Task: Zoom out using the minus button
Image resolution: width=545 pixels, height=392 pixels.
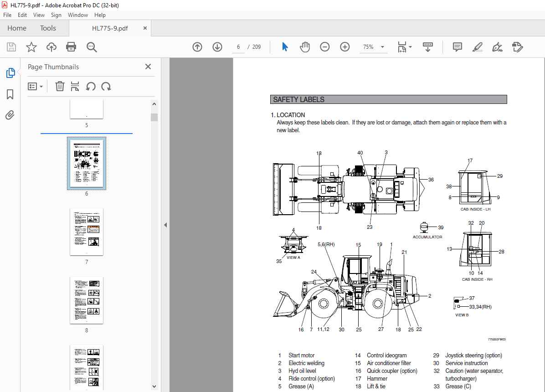Action: 324,47
